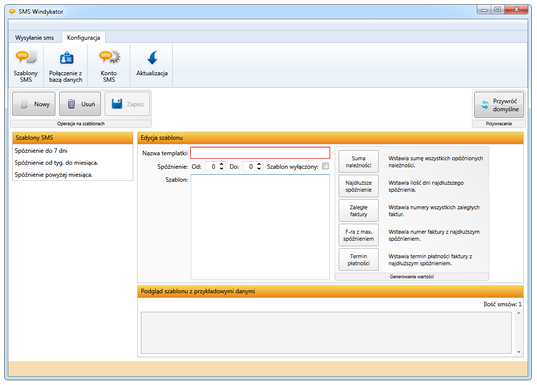The image size is (537, 385).
Task: Restore defaults with Przywróć domyślne
Action: pyautogui.click(x=499, y=105)
